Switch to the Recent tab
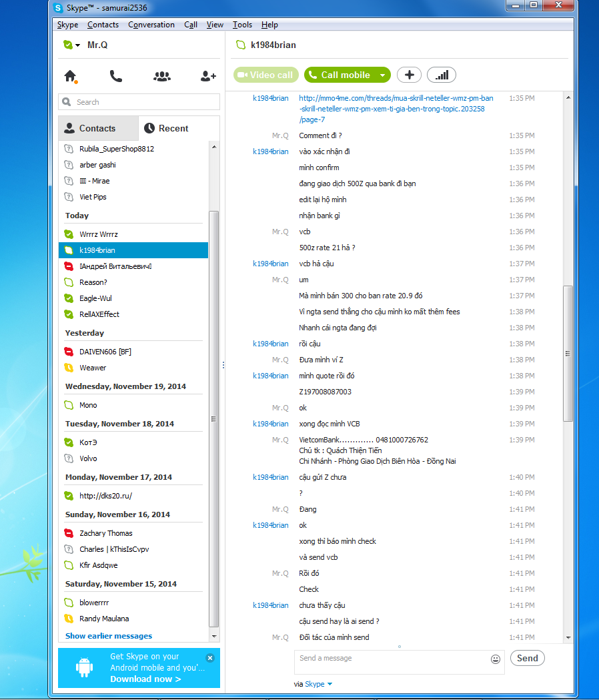The image size is (599, 700). click(x=179, y=128)
